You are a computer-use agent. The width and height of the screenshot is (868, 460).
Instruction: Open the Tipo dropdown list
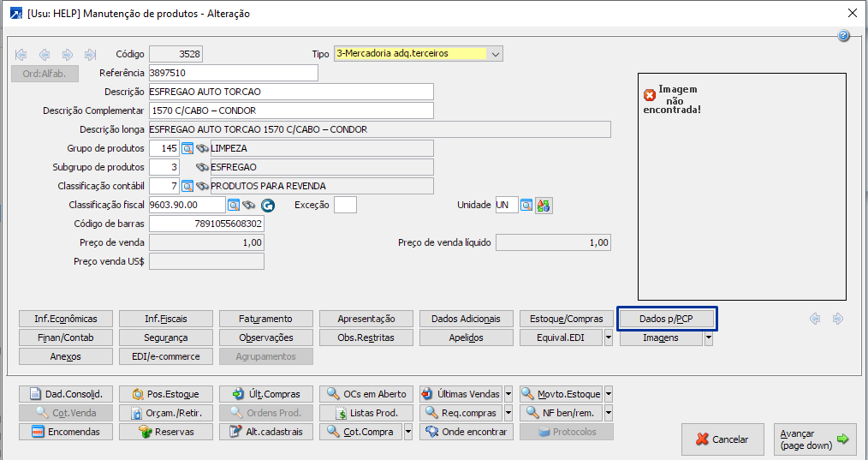496,54
